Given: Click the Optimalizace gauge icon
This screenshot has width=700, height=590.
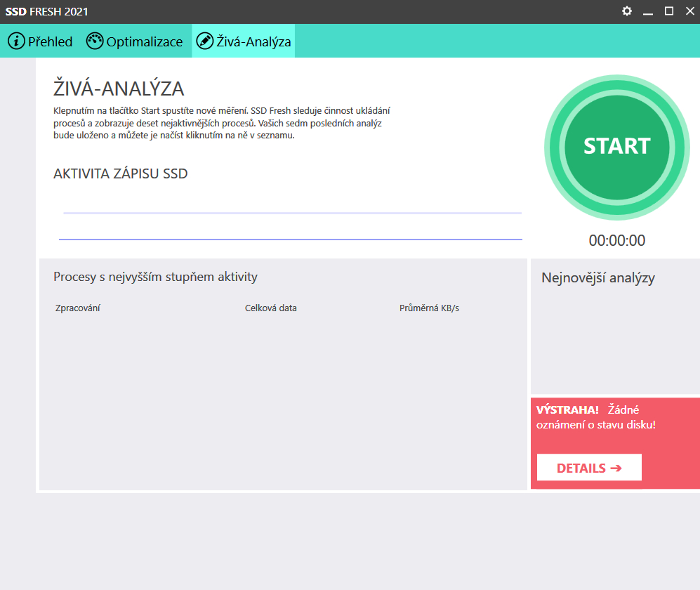Looking at the screenshot, I should click(95, 41).
